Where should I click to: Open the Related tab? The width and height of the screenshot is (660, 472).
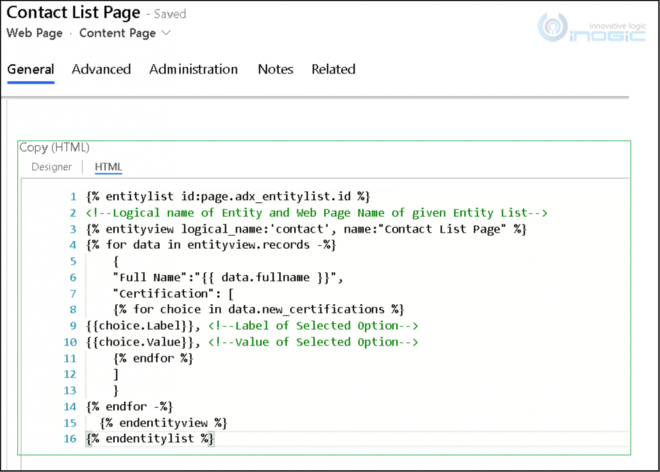333,69
